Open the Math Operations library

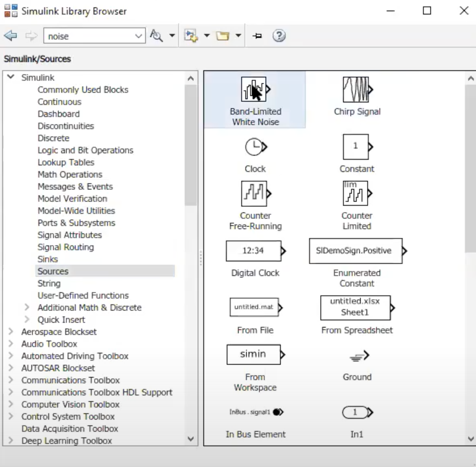(70, 175)
